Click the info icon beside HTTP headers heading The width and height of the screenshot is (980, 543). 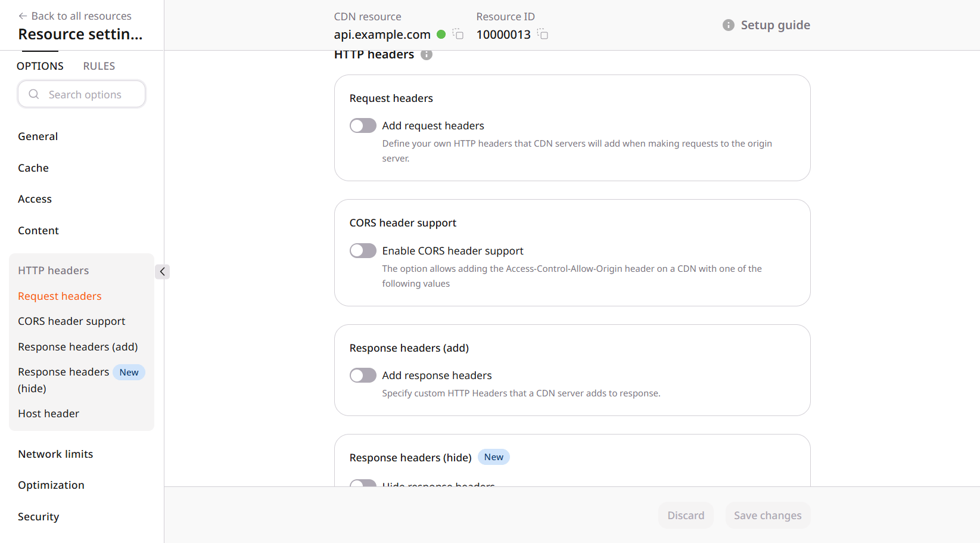427,55
